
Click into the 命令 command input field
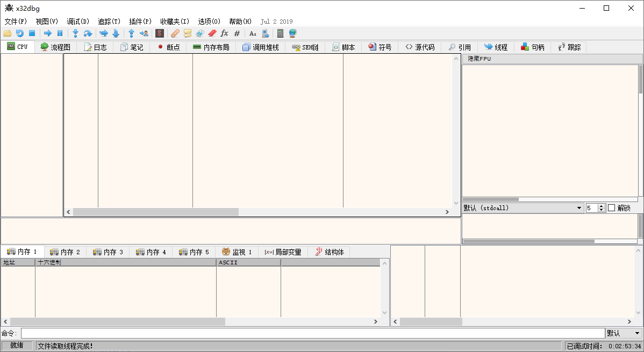(312, 333)
